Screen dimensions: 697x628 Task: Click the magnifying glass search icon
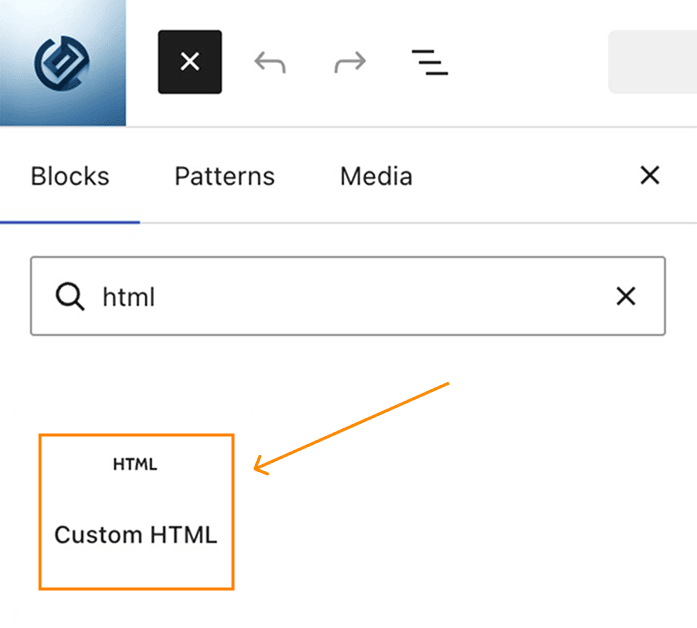(70, 296)
